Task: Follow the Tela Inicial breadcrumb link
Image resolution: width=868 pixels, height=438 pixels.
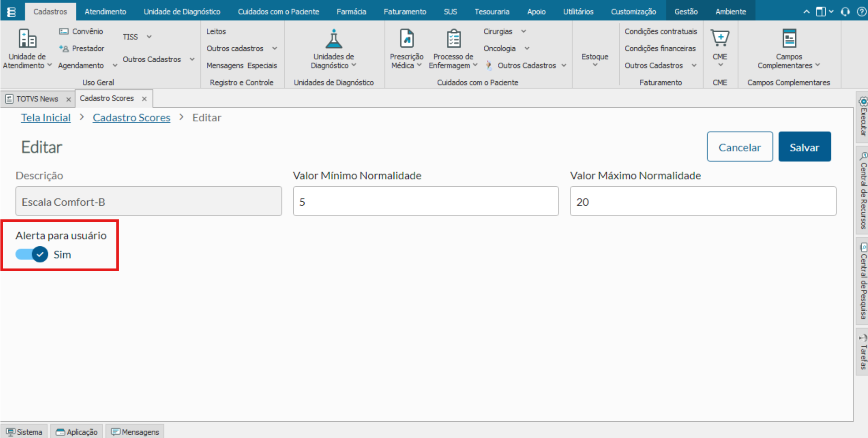Action: [x=46, y=118]
